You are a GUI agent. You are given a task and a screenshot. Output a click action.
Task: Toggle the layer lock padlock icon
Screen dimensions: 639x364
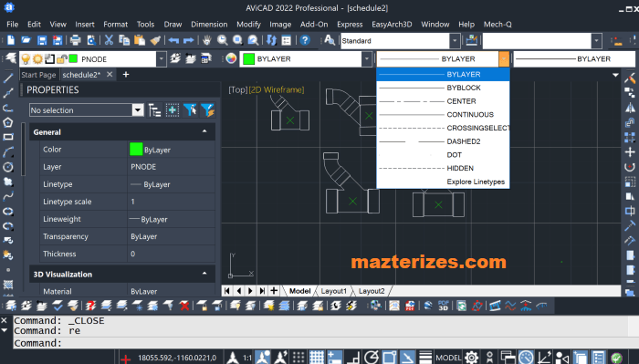tap(61, 59)
